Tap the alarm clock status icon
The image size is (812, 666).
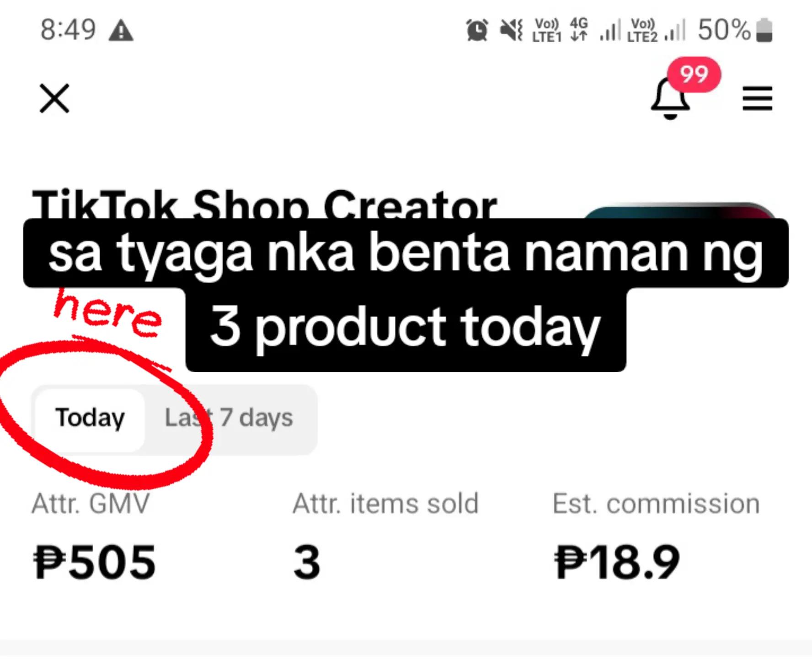(x=477, y=31)
